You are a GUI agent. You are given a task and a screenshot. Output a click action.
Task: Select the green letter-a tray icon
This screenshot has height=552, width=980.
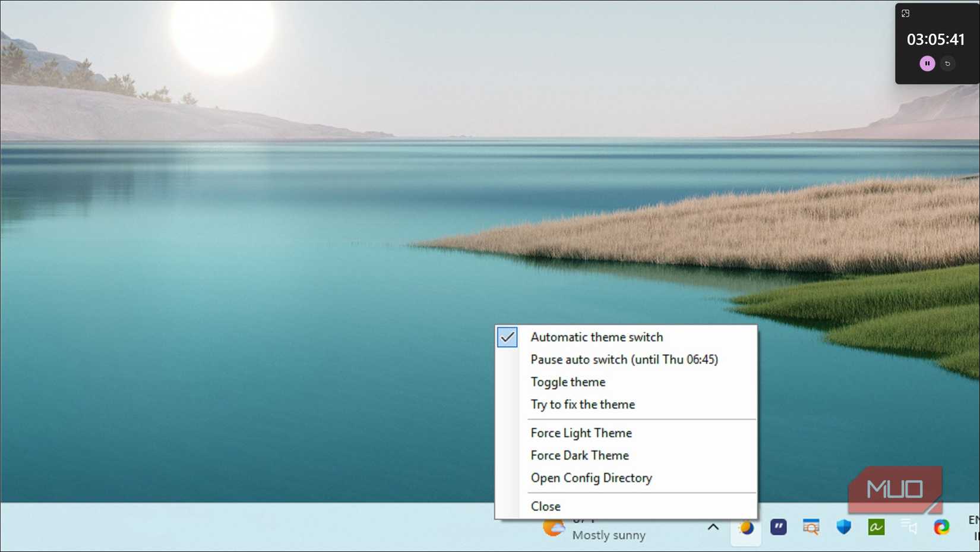pos(875,527)
